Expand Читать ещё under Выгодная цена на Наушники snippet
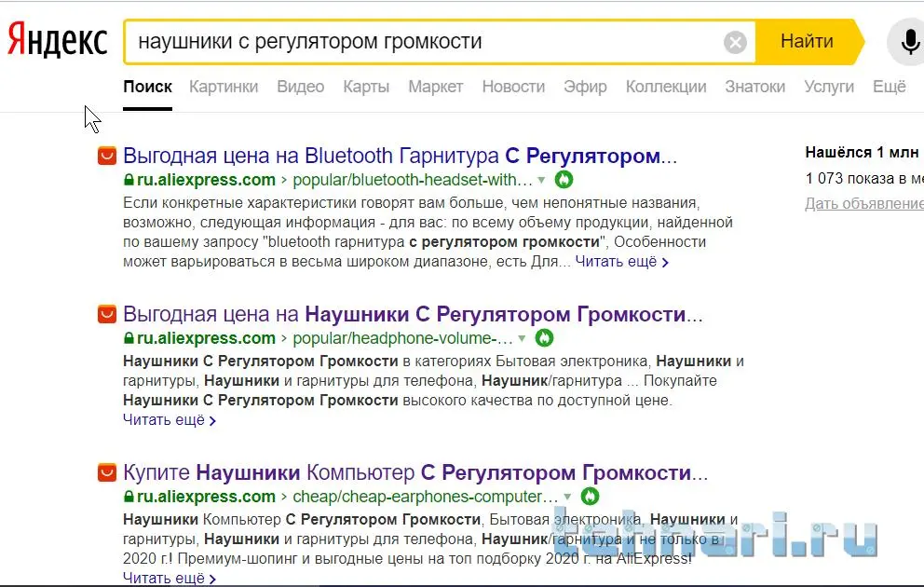The width and height of the screenshot is (924, 587). click(170, 419)
